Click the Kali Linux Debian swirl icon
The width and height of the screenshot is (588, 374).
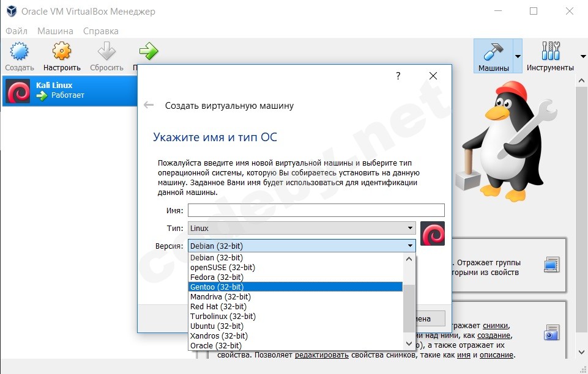18,91
